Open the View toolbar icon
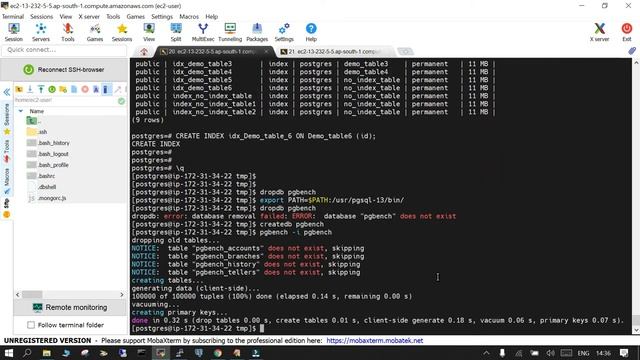Screen dimensions: 640x360 click(149, 32)
